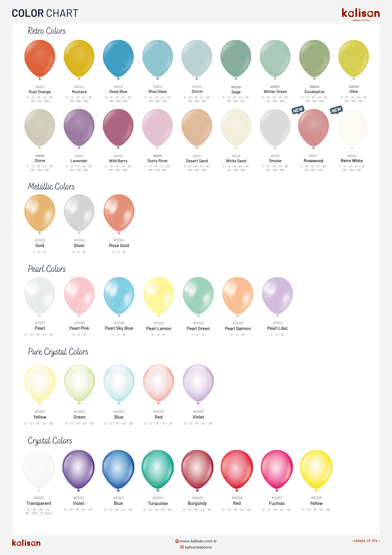The width and height of the screenshot is (392, 555).
Task: Click the Retro Colors section heading
Action: (x=47, y=31)
